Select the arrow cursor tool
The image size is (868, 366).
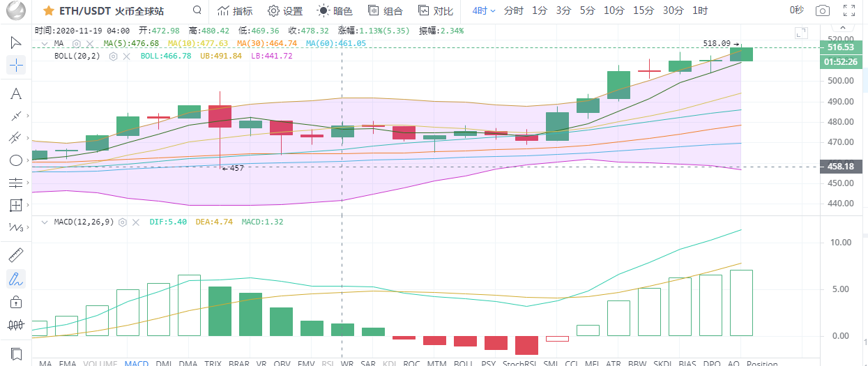pos(15,42)
